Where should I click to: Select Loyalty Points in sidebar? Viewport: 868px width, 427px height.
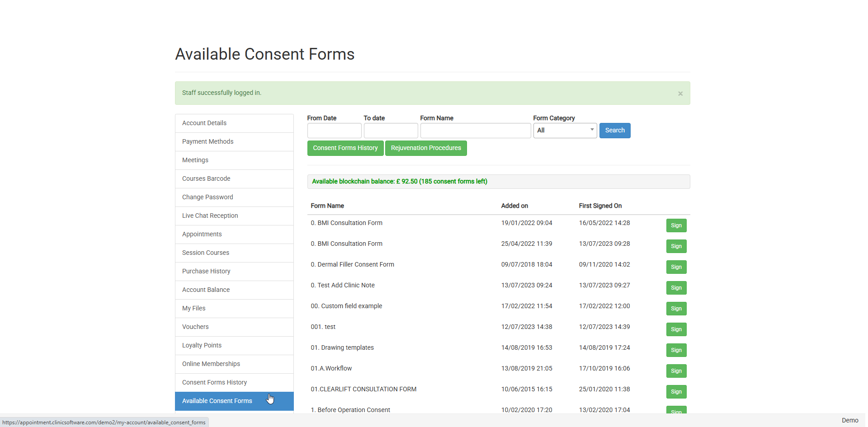(x=234, y=346)
